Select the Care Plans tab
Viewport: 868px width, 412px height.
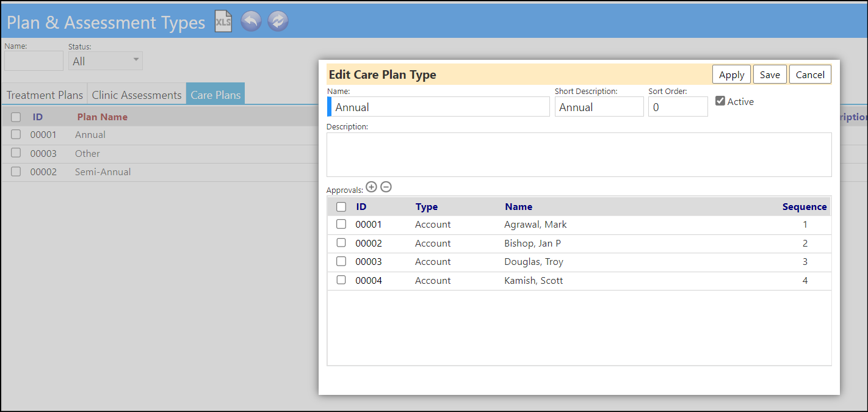point(215,95)
